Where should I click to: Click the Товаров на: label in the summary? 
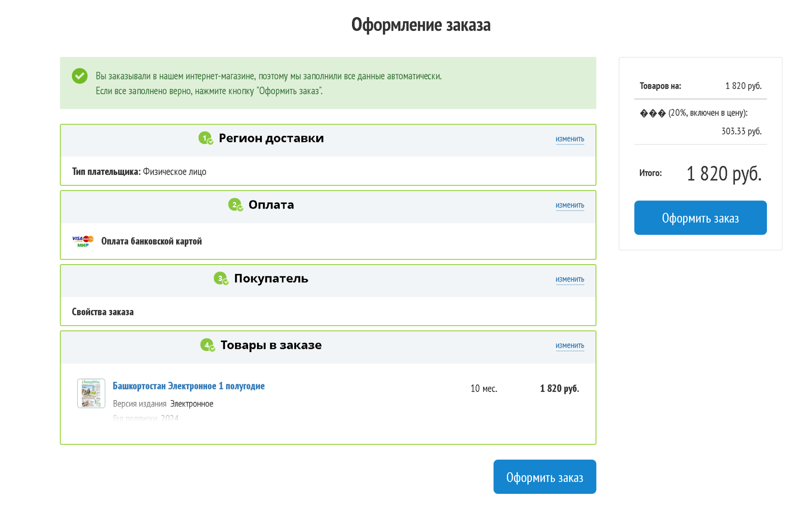pyautogui.click(x=660, y=86)
